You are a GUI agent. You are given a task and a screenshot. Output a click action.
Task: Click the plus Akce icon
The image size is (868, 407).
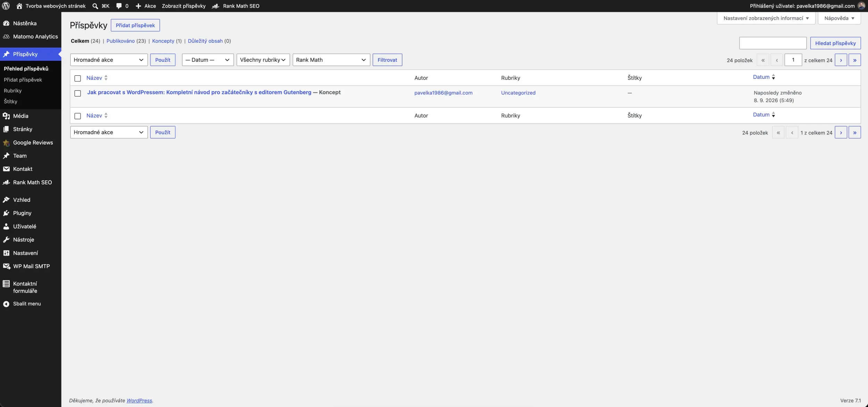(138, 6)
